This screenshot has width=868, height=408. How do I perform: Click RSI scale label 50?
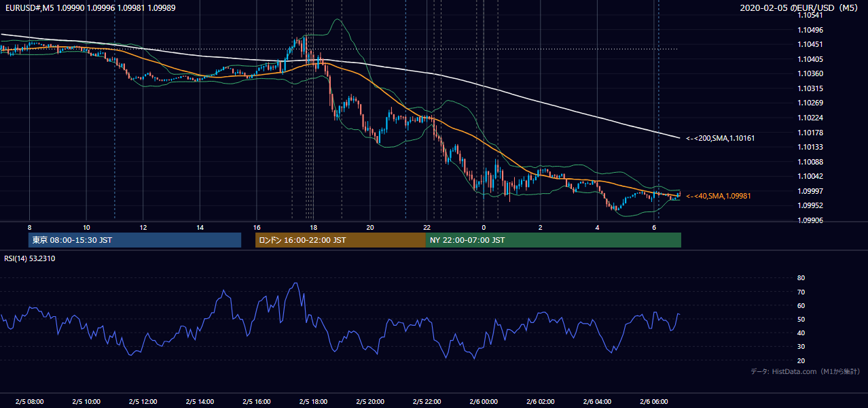pos(801,319)
